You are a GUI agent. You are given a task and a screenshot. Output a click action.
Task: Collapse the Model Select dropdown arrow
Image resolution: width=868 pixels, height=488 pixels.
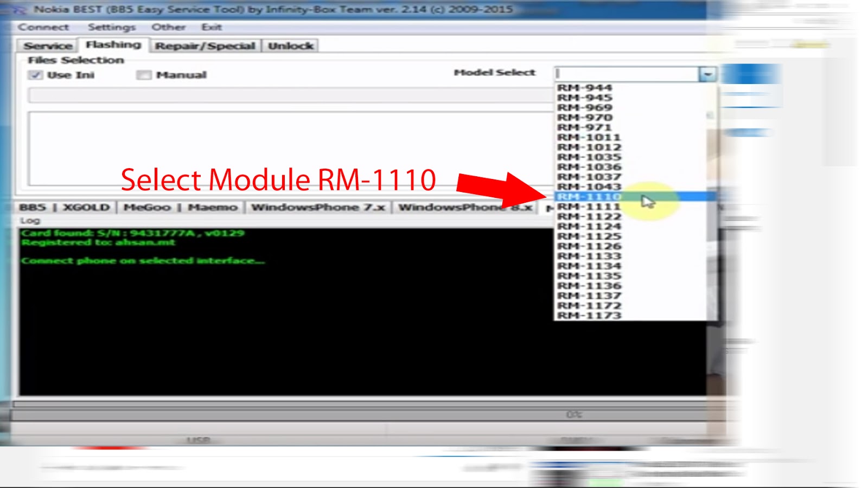tap(707, 74)
